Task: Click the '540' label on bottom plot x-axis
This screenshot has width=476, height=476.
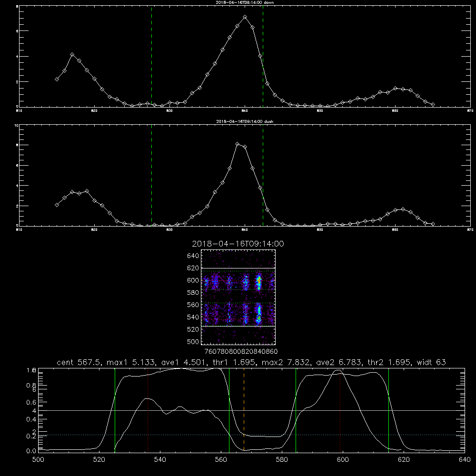Action: tap(160, 460)
